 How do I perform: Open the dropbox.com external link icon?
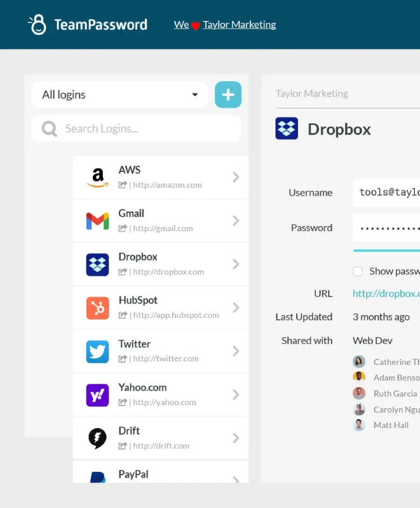pos(123,272)
